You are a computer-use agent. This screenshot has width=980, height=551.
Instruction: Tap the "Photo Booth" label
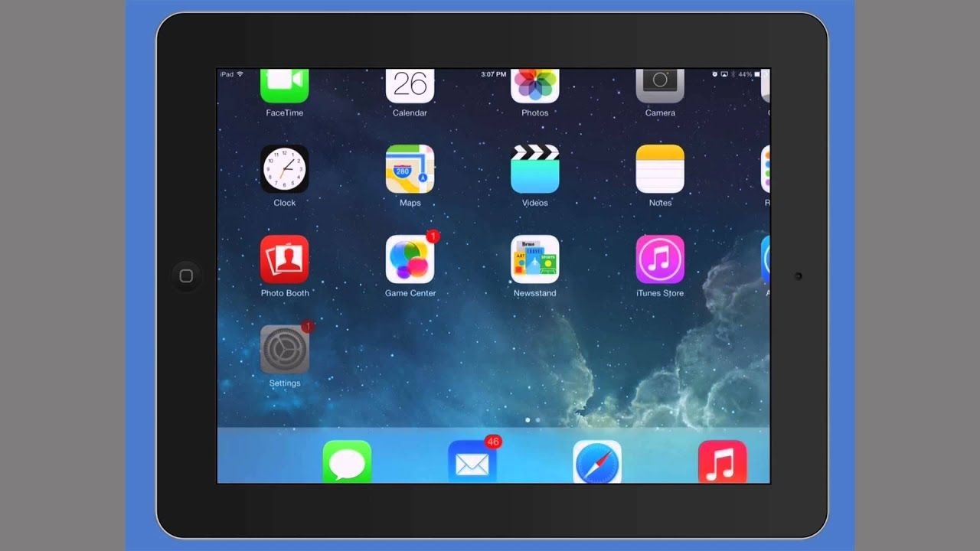(x=285, y=293)
